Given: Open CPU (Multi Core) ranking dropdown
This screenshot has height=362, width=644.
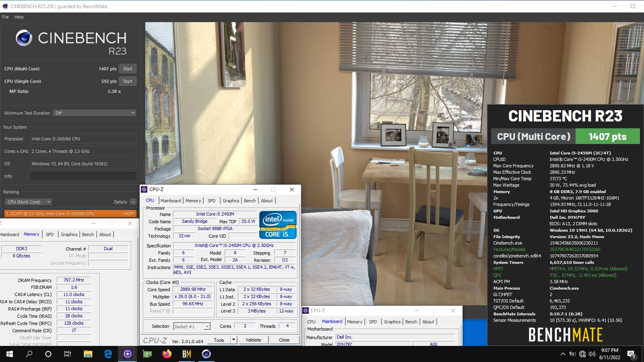Looking at the screenshot, I should (28, 202).
